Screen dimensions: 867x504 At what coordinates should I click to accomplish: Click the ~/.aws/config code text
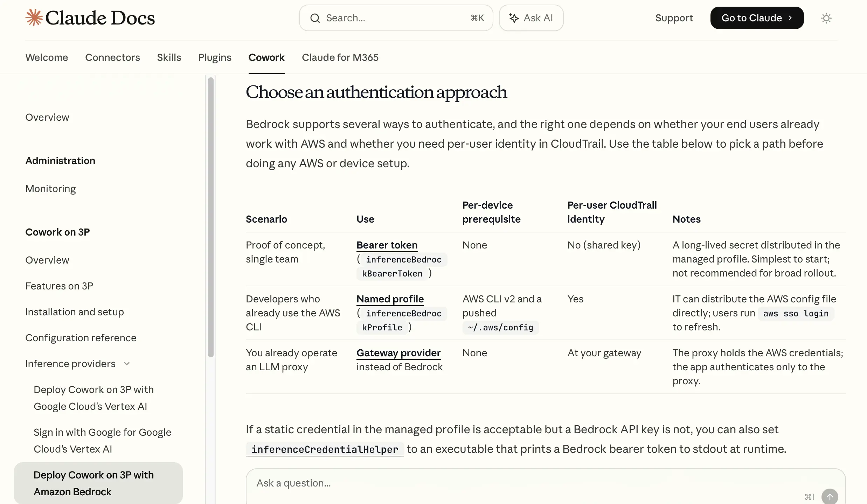[500, 328]
